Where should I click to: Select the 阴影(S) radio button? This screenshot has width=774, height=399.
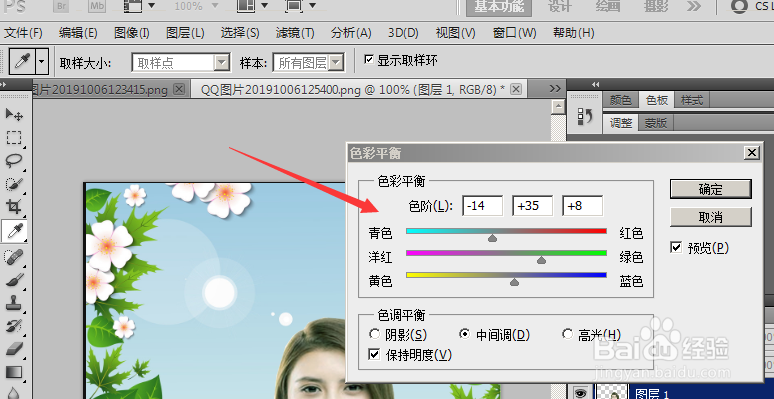[x=375, y=335]
